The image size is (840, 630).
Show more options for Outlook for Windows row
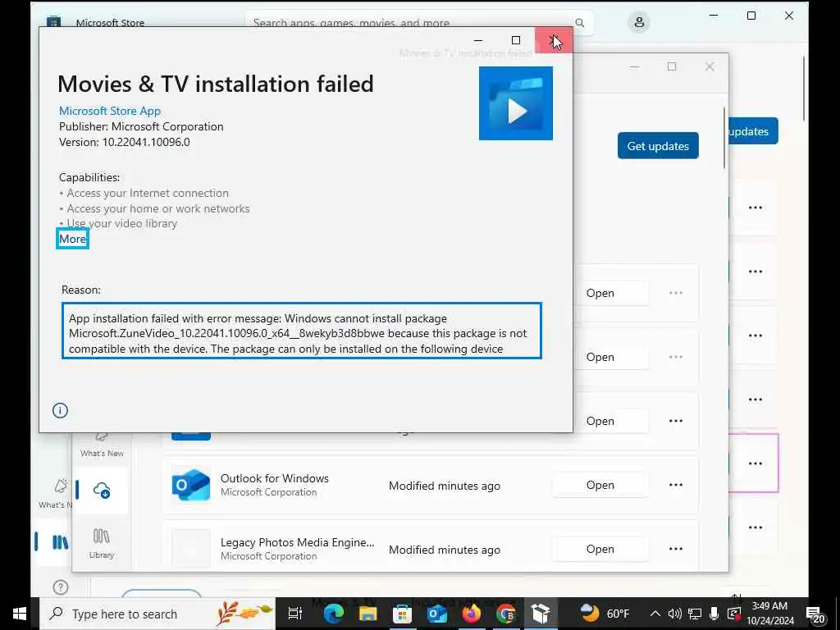point(676,485)
